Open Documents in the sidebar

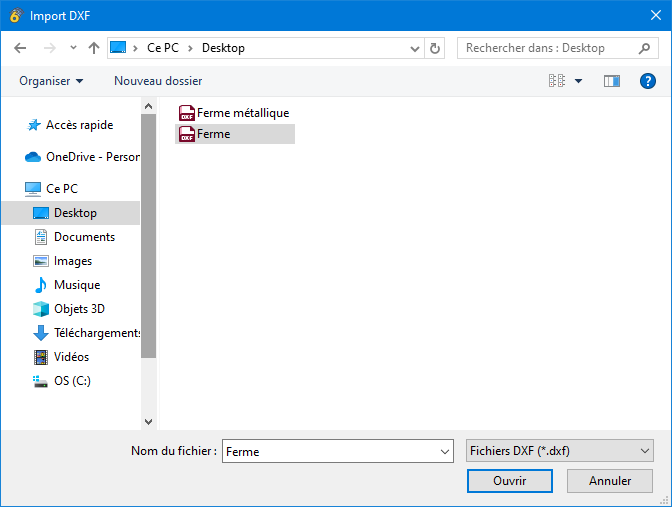coord(84,237)
